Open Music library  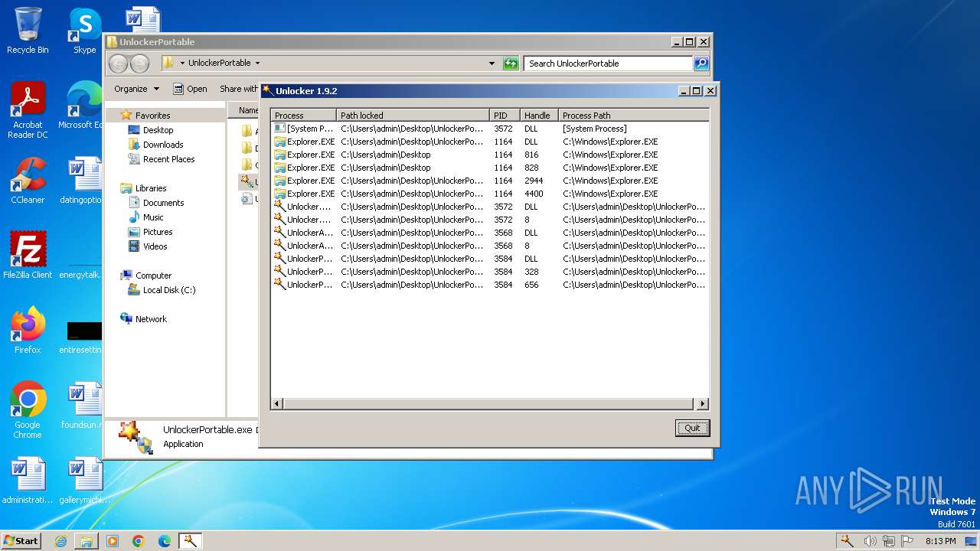click(153, 217)
